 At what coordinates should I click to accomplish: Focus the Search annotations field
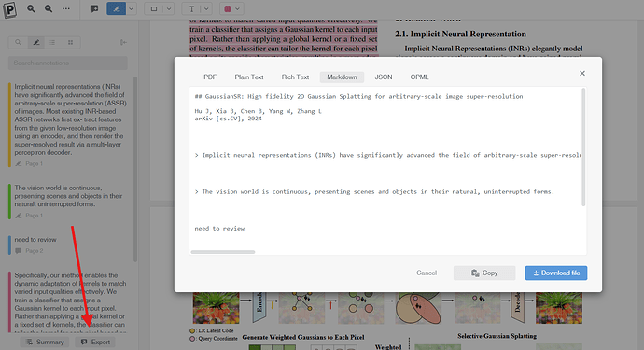point(68,63)
